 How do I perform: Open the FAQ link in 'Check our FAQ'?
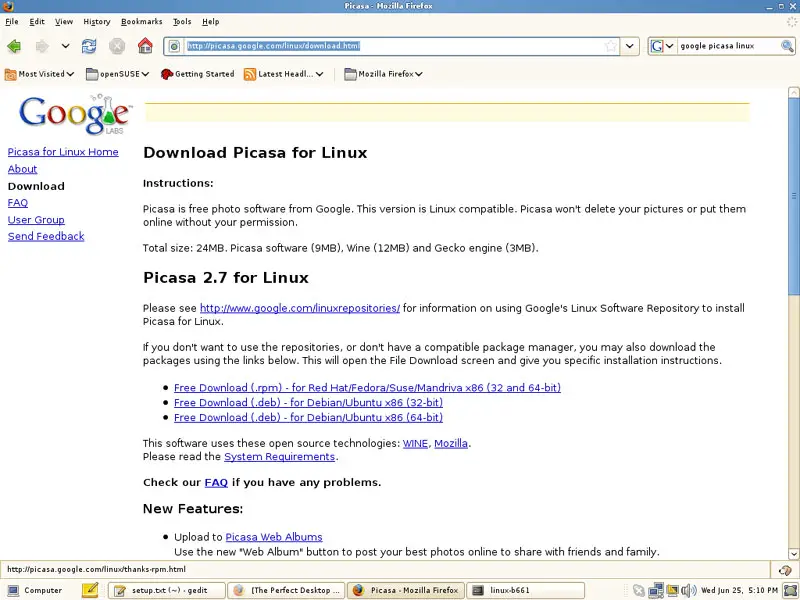tap(216, 483)
